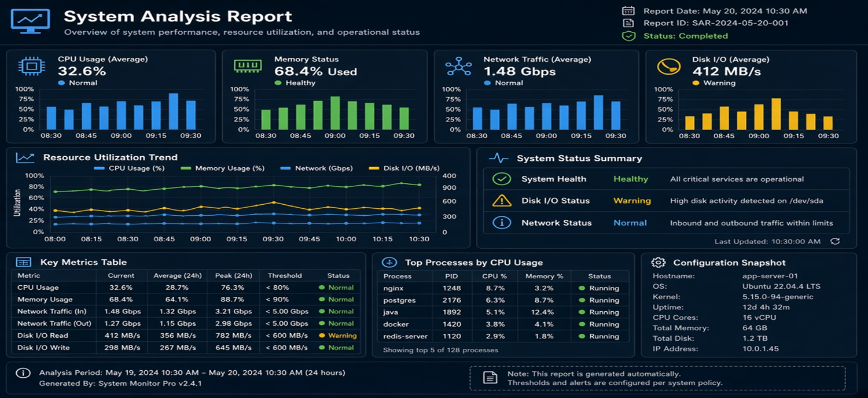This screenshot has width=868, height=398.
Task: Select the docker process name
Action: 396,325
